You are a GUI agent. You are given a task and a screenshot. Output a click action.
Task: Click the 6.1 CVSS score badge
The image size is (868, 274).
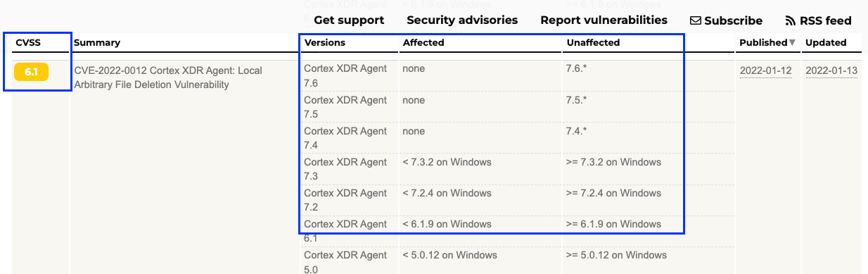click(31, 72)
